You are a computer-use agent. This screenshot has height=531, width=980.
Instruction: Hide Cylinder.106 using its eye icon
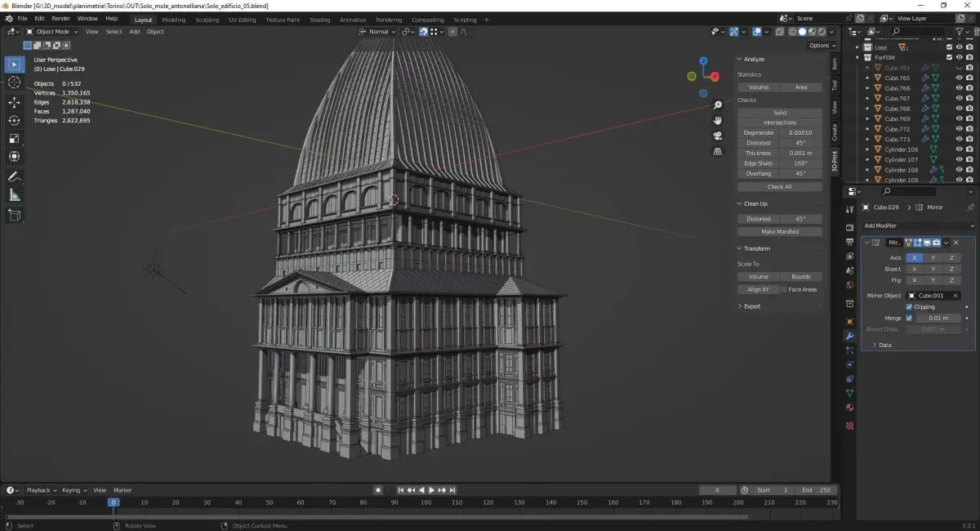[x=960, y=149]
